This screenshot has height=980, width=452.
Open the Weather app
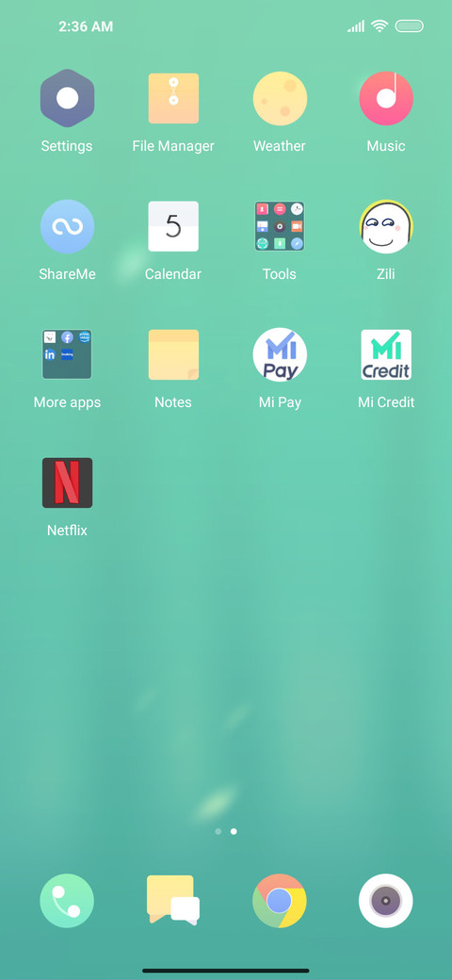pos(280,98)
